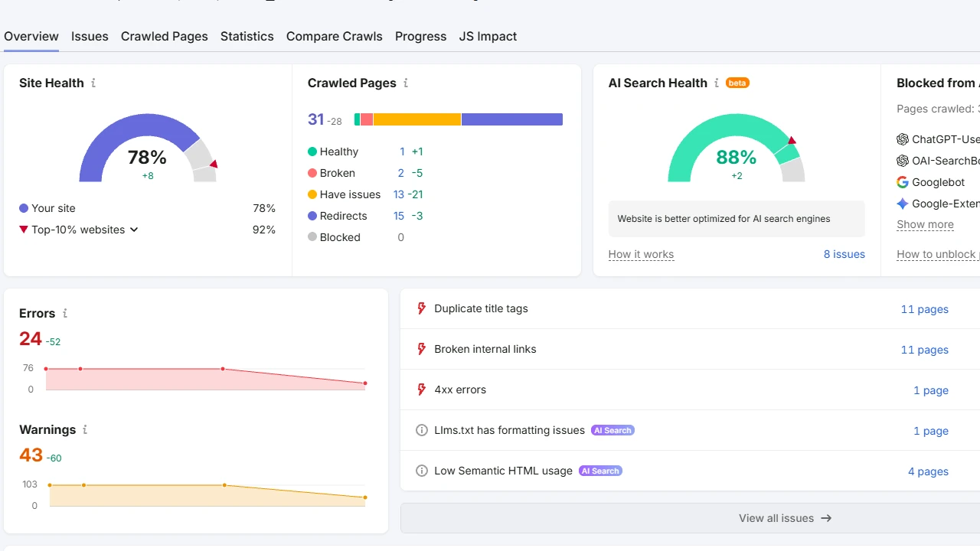Click the error icon beside Broken internal links
The image size is (980, 551).
click(421, 349)
